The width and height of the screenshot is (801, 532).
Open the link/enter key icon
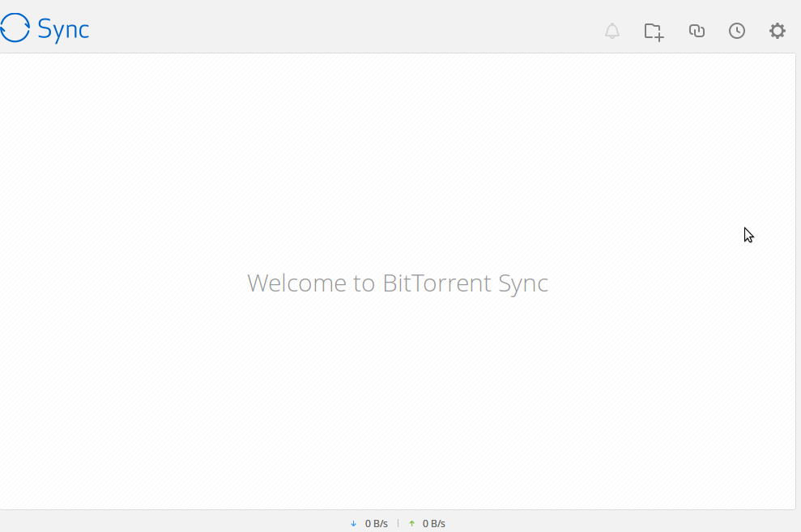[697, 31]
